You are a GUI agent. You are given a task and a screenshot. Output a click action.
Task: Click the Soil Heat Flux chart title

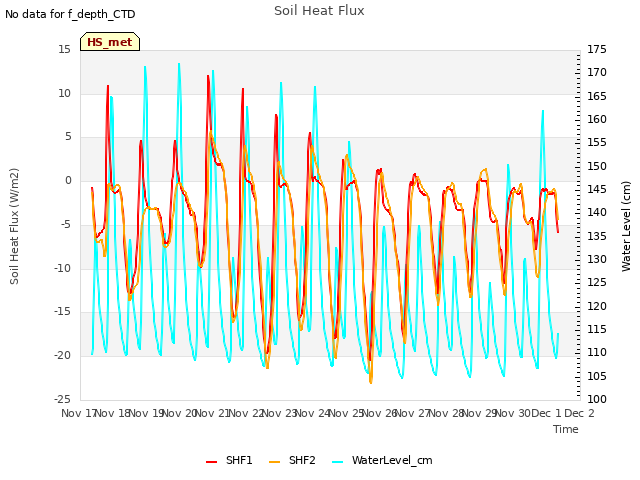tap(319, 11)
